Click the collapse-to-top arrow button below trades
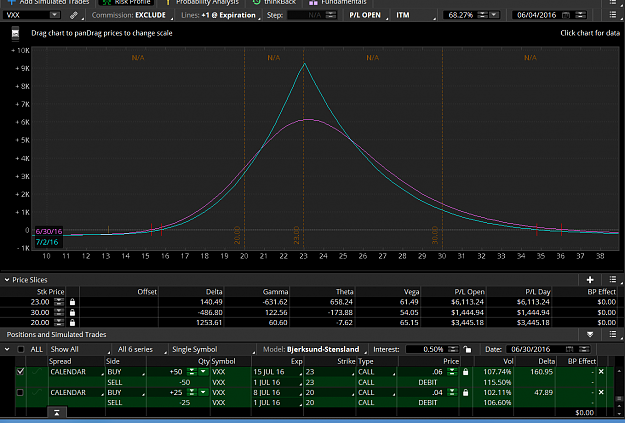 [57, 413]
